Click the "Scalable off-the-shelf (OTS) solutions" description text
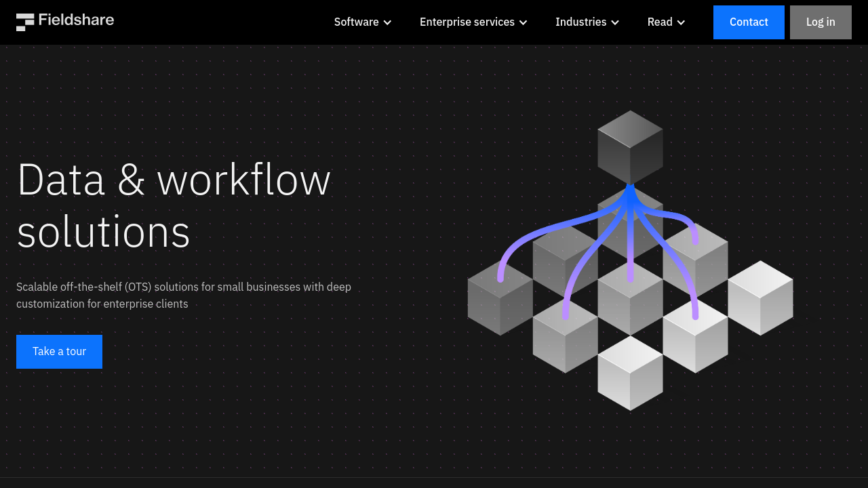 (184, 296)
